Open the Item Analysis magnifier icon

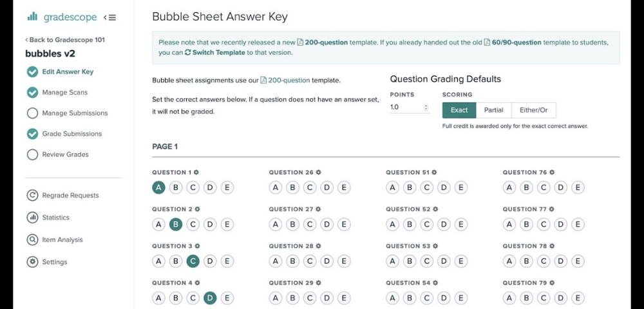(x=32, y=239)
